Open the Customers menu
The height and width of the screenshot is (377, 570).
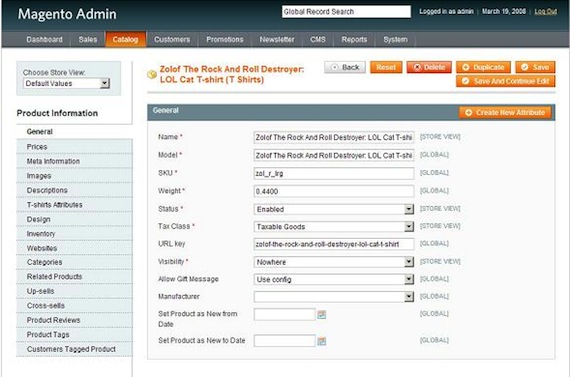[x=172, y=39]
